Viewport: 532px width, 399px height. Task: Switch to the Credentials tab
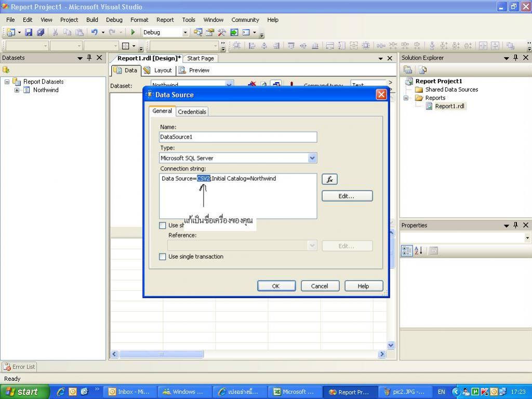(192, 112)
